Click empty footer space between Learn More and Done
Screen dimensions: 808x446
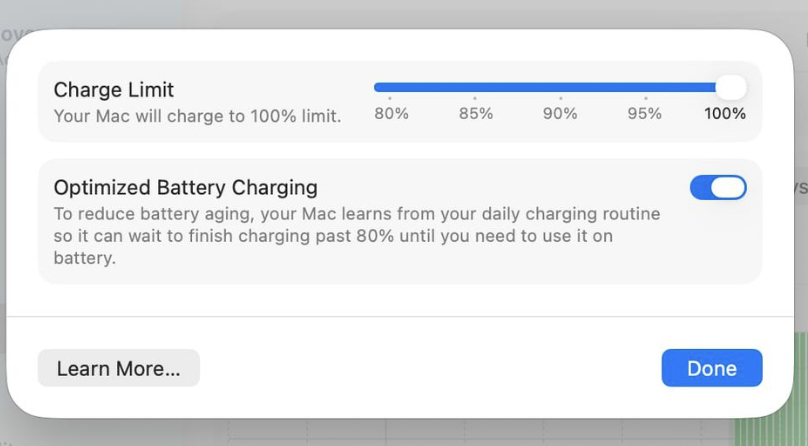point(430,368)
